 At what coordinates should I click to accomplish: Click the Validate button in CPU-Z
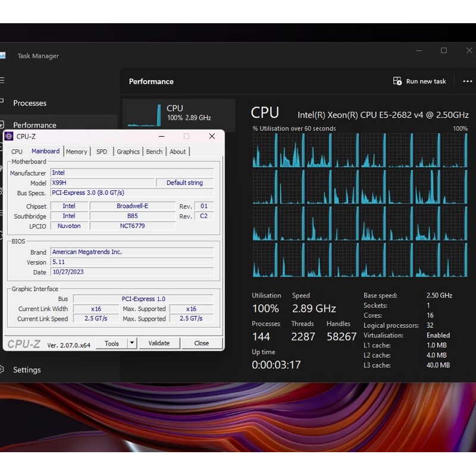click(159, 343)
